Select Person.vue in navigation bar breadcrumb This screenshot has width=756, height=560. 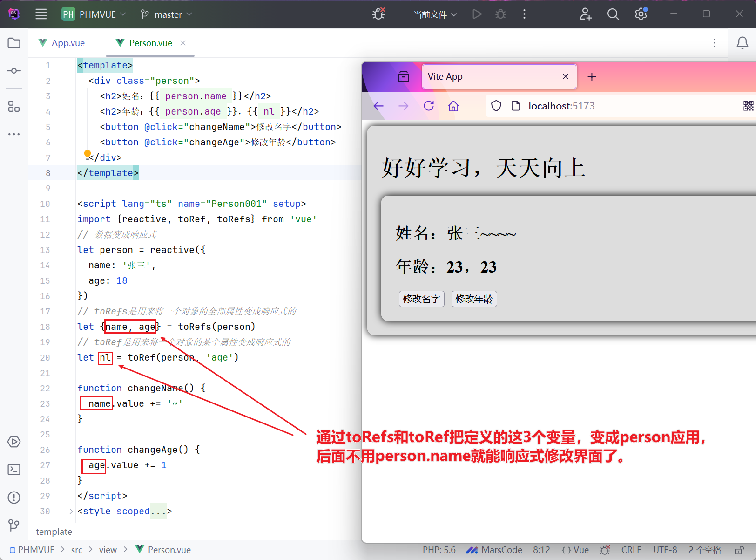163,550
